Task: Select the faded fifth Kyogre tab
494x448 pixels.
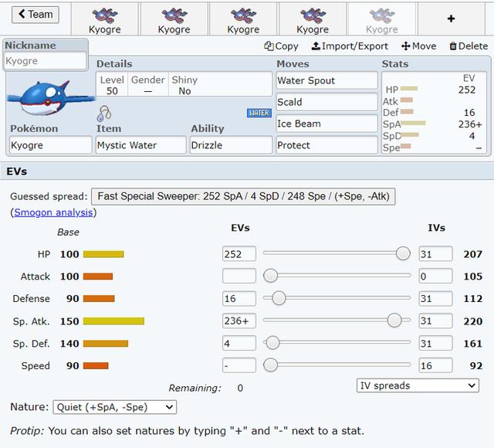Action: point(382,19)
